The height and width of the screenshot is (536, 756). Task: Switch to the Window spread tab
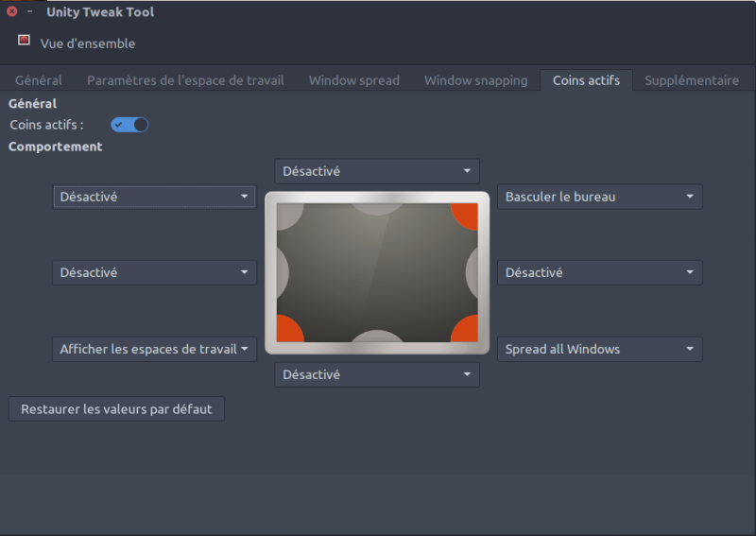[354, 80]
